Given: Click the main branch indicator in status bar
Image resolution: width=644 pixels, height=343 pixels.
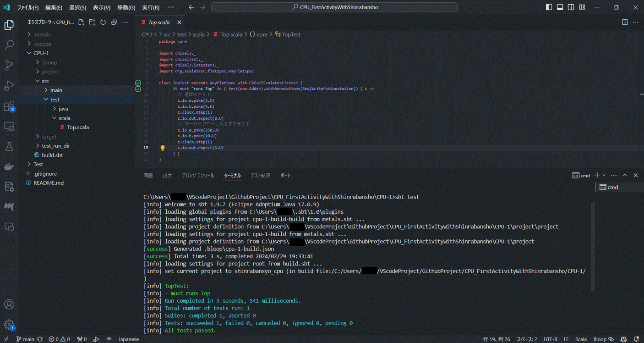Looking at the screenshot, I should pos(25,339).
